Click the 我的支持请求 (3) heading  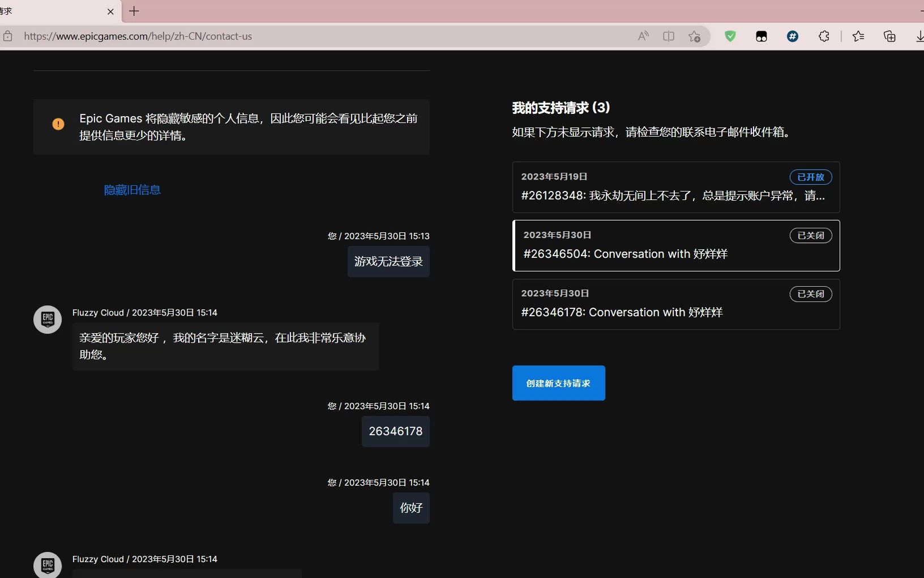tap(561, 108)
